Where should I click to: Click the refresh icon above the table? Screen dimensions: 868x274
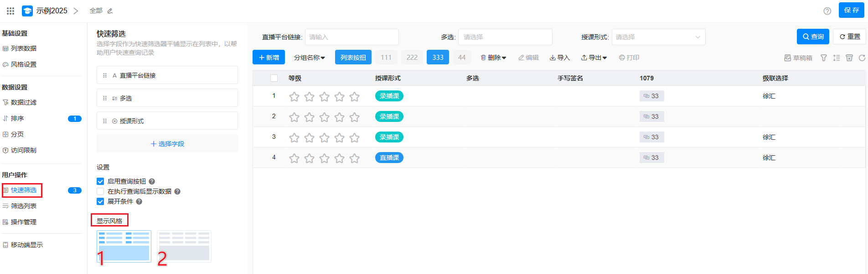(862, 58)
